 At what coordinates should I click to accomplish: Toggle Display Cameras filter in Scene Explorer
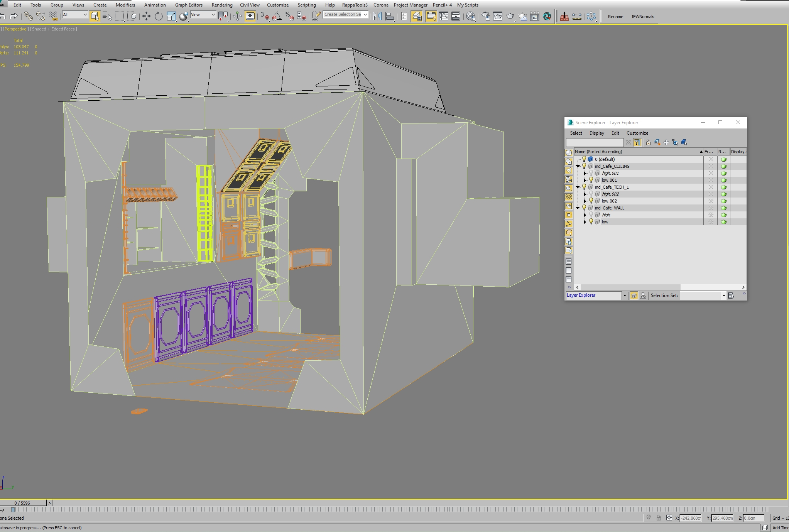569,179
